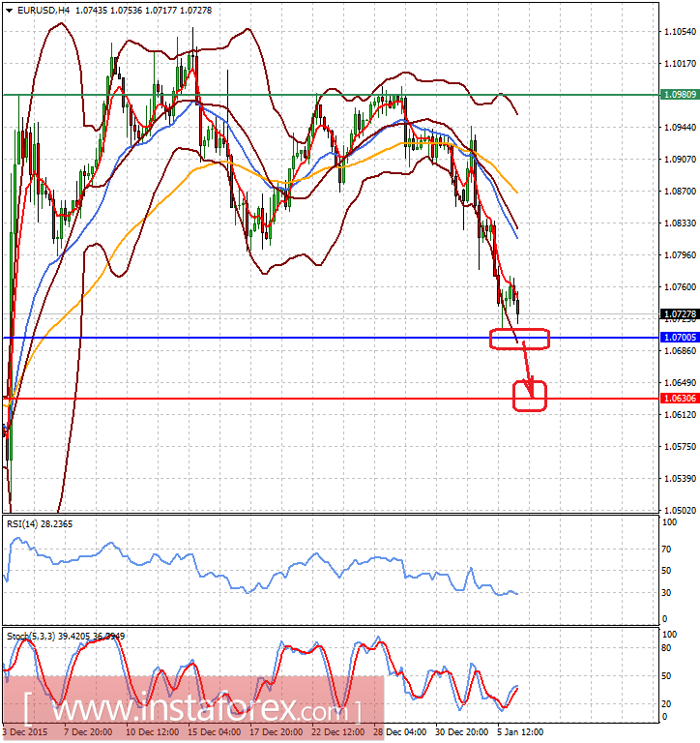Image resolution: width=700 pixels, height=743 pixels.
Task: Click the 15 Dec 04:00 time label
Action: pyautogui.click(x=214, y=732)
